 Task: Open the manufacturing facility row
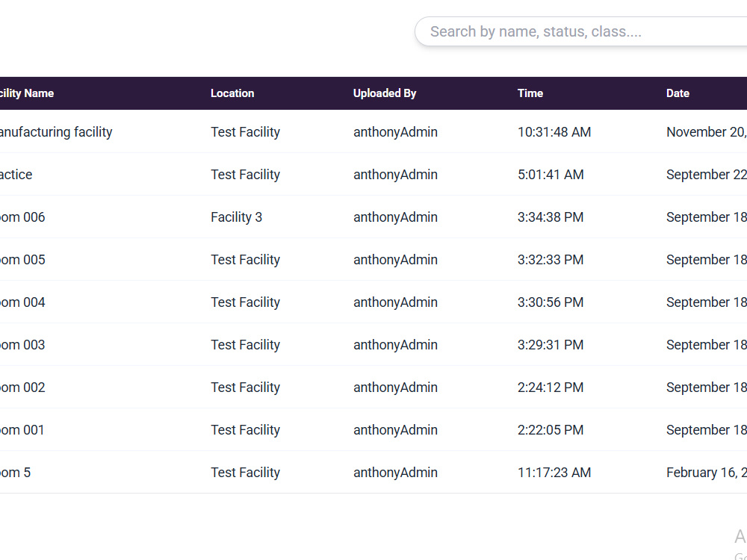373,132
